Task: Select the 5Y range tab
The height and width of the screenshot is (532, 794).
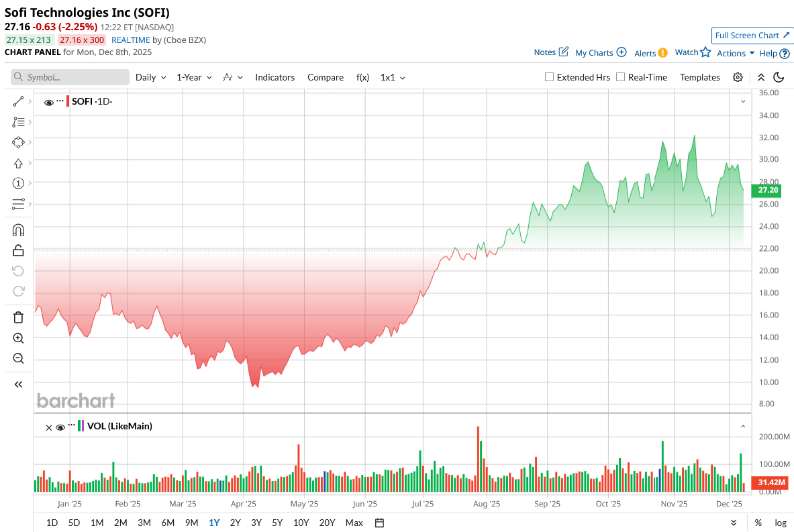Action: 277,523
